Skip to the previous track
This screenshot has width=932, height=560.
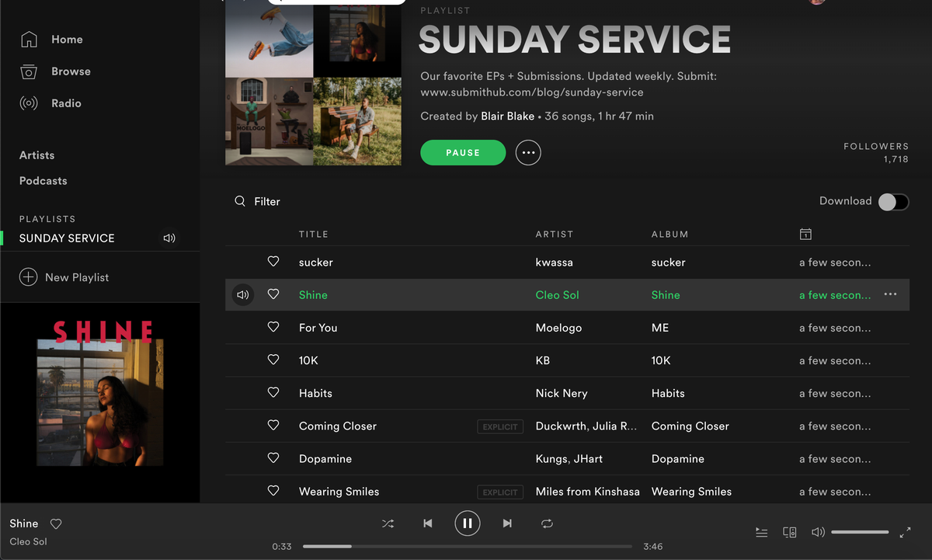click(x=427, y=523)
